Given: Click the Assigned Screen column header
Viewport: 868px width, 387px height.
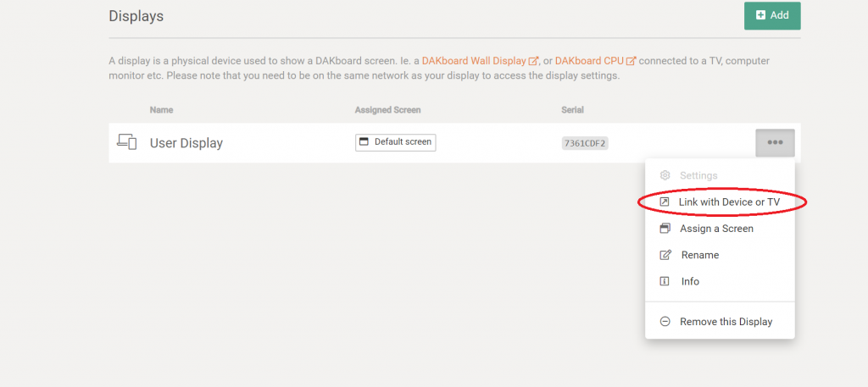Looking at the screenshot, I should (387, 110).
